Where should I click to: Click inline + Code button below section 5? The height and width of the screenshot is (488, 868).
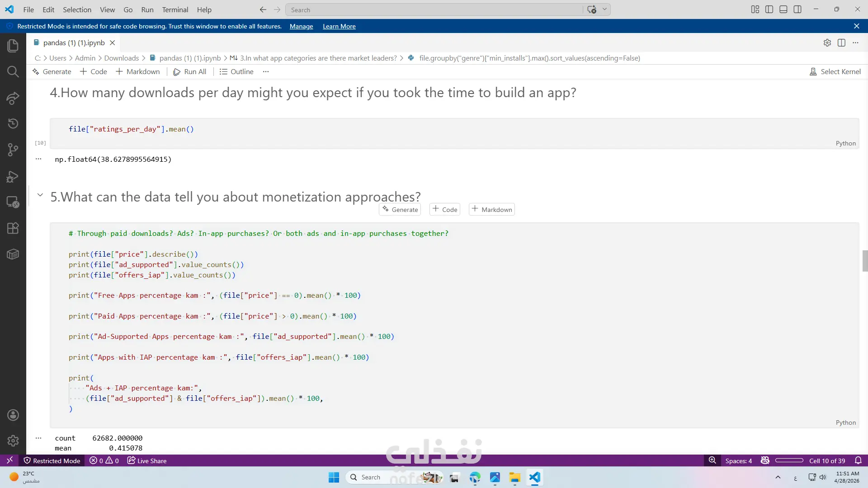[445, 209]
